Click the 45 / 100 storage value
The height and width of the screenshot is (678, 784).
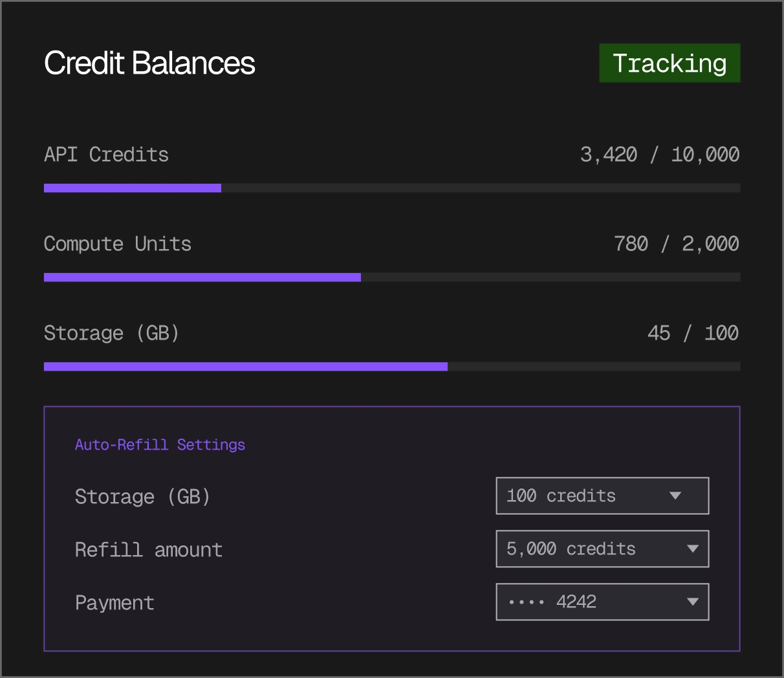693,333
